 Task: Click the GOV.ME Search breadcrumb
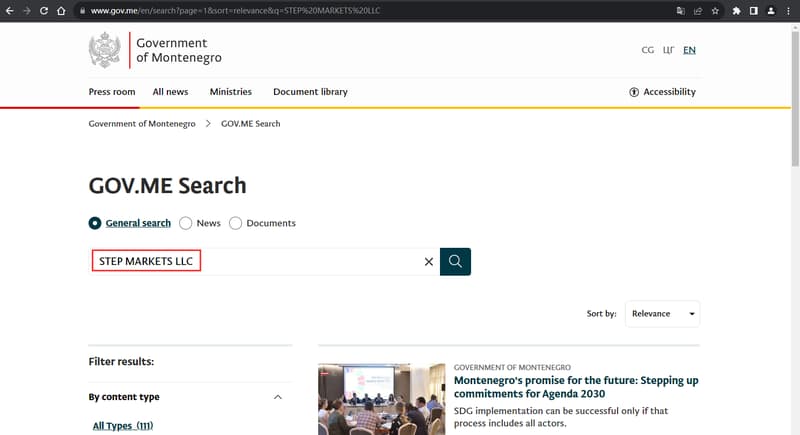[251, 123]
